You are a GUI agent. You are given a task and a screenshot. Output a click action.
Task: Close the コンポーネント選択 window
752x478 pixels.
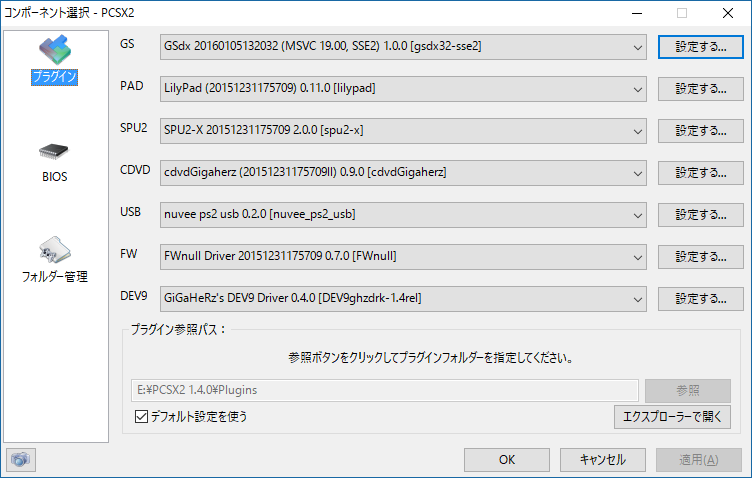[728, 13]
